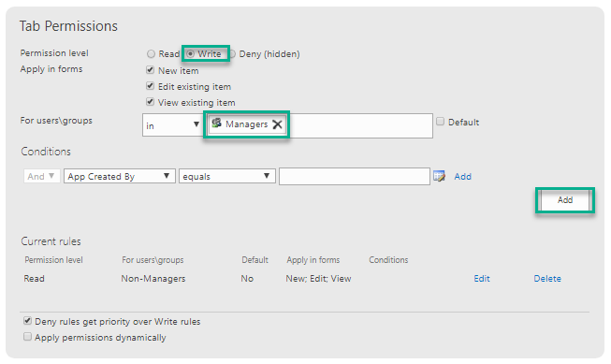Uncheck the View existing item checkbox

point(150,102)
